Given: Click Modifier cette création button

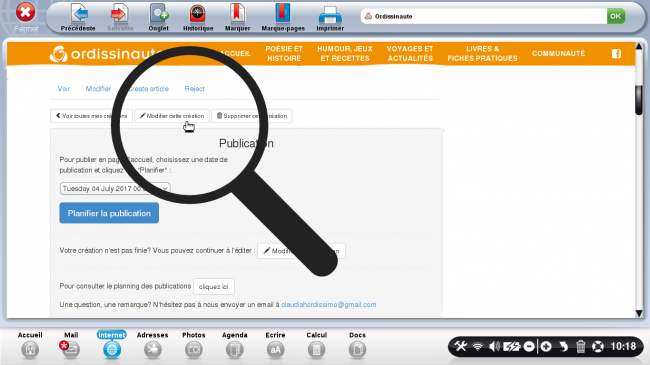Looking at the screenshot, I should point(172,116).
